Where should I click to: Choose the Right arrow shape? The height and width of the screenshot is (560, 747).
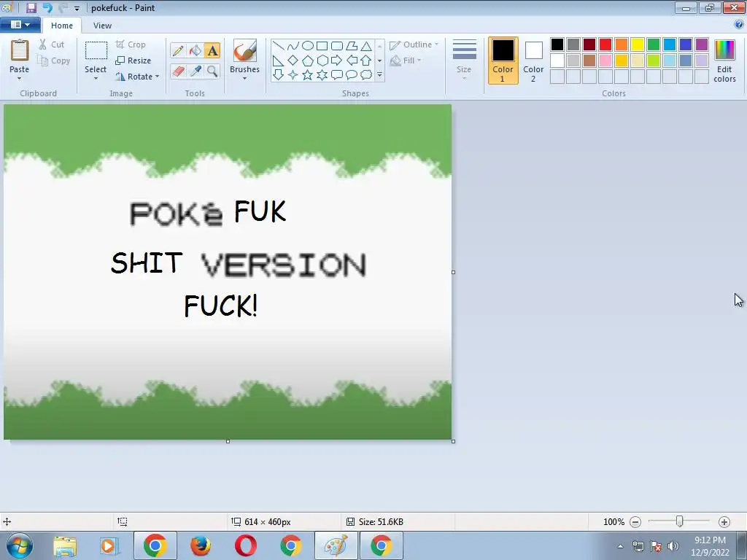tap(337, 61)
